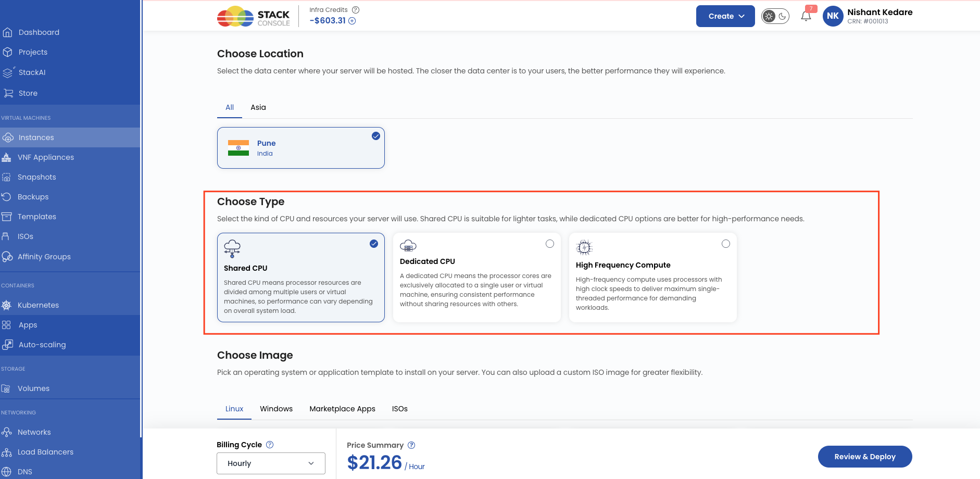Viewport: 980px width, 479px height.
Task: Select the ISOs image tab
Action: 400,409
